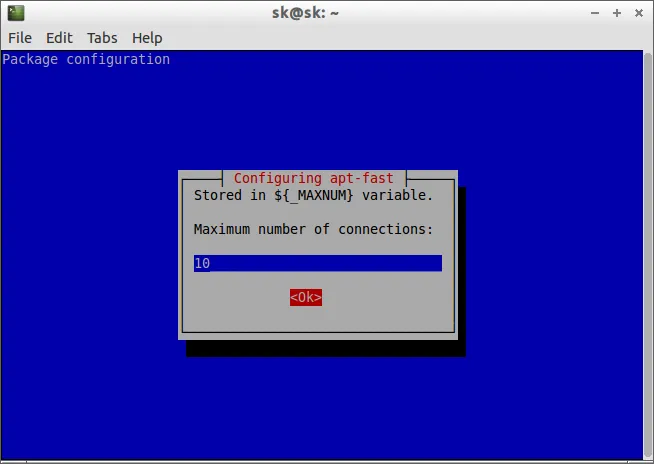Maximize the terminal window with plus icon
Screen dimensions: 654x464
click(616, 13)
